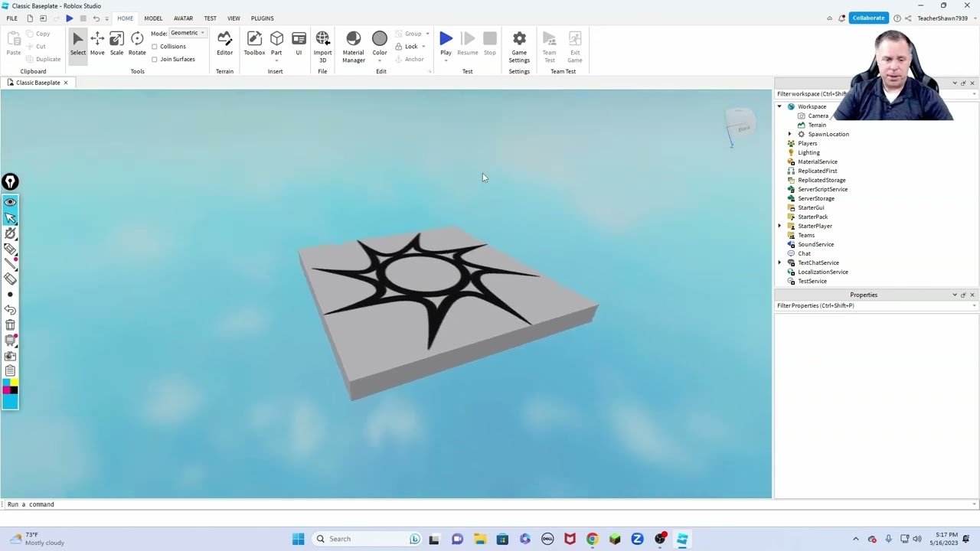980x551 pixels.
Task: Click Import 3D file button
Action: pyautogui.click(x=322, y=47)
